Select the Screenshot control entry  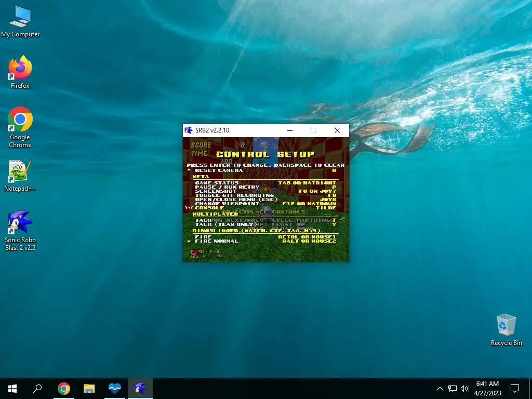click(x=216, y=191)
